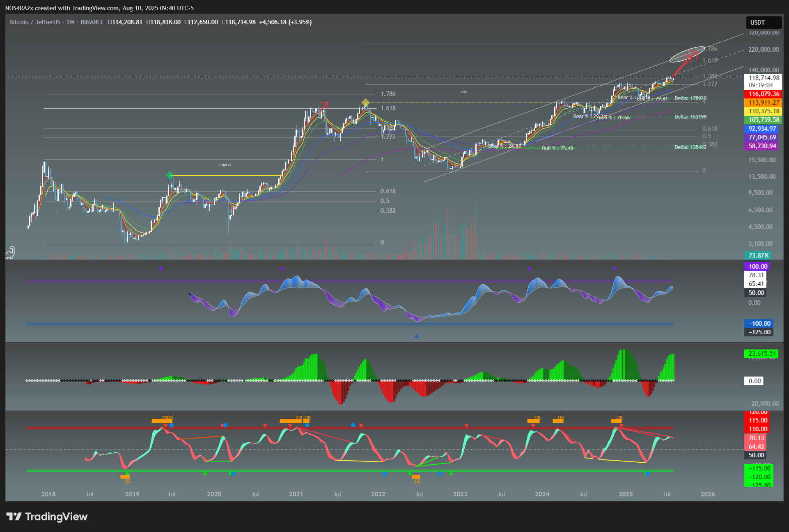Click the 220,000.00 price scale label
The image size is (789, 532).
coord(764,50)
